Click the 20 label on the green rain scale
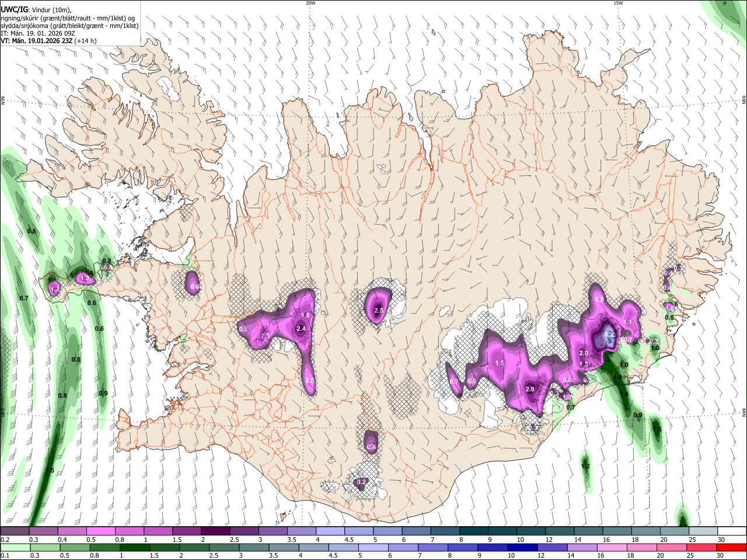The image size is (747, 560). 661,556
